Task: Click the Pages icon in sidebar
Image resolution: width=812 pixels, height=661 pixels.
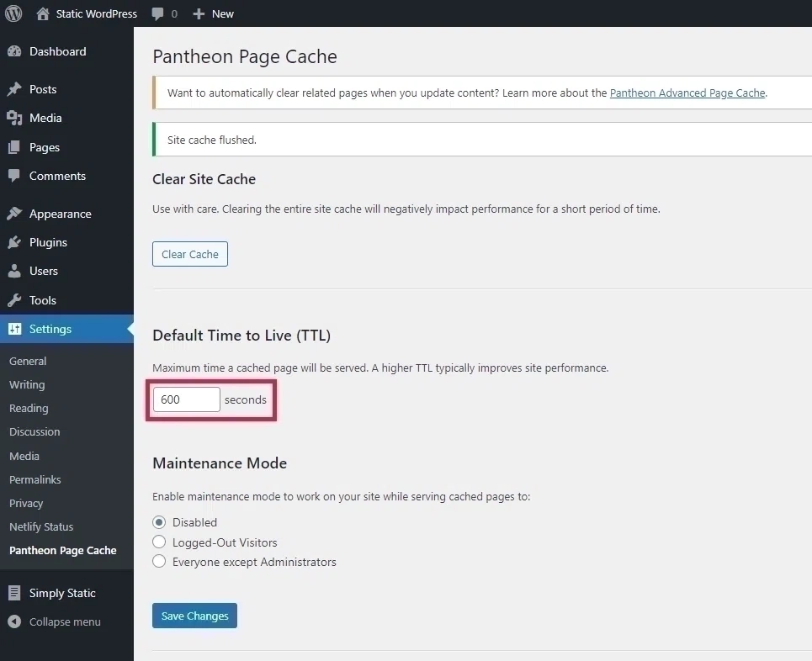Action: point(13,147)
